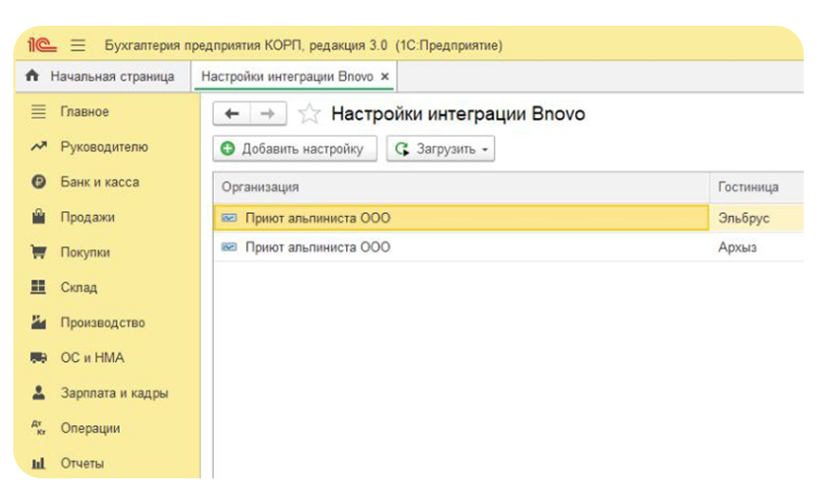
Task: Open the Производство section
Action: [x=103, y=322]
